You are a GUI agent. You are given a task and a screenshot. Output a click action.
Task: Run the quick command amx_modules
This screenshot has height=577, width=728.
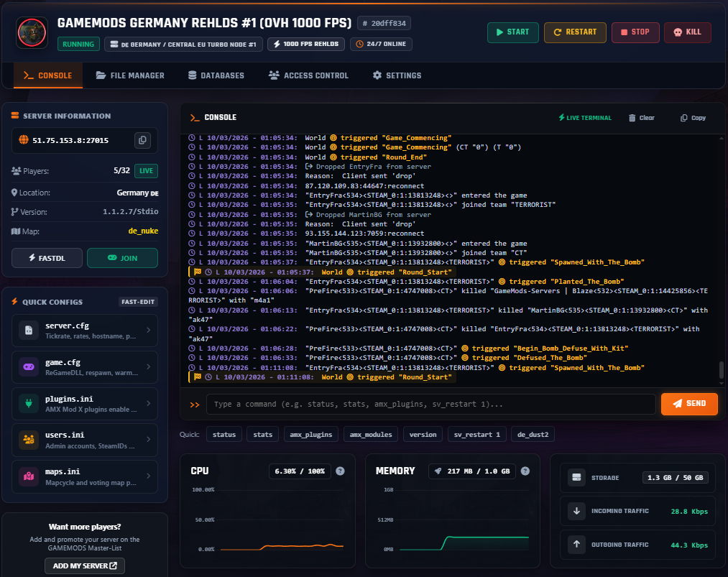pos(371,435)
